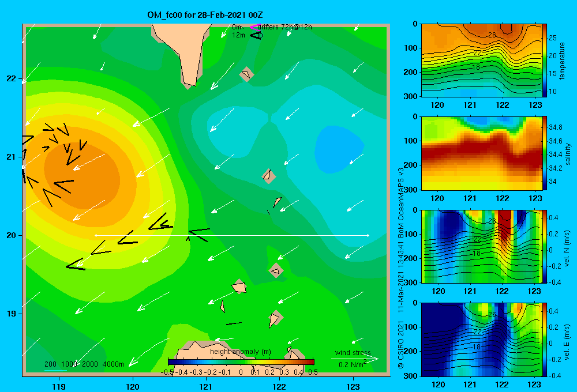Screen dimensions: 577x392
Task: Click the '34.2' salinity scale value
Action: click(555, 168)
